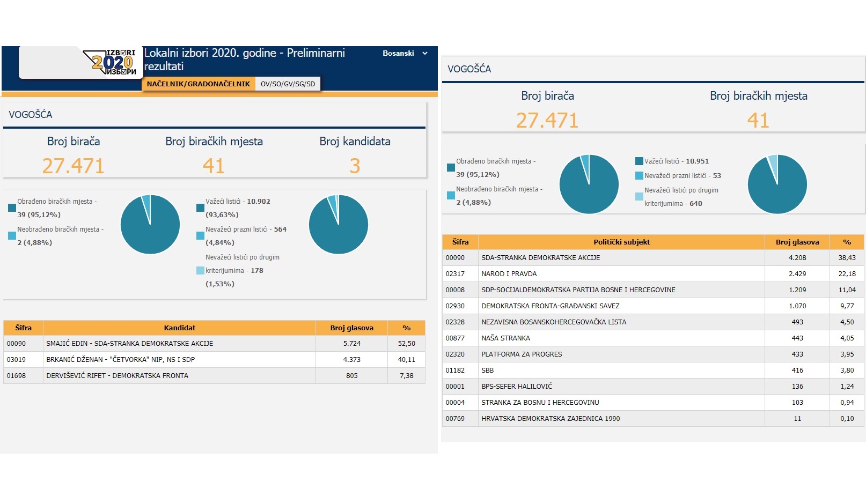The width and height of the screenshot is (866, 504).
Task: Select the Načelnik/Gradonačelnik tab
Action: (x=198, y=84)
